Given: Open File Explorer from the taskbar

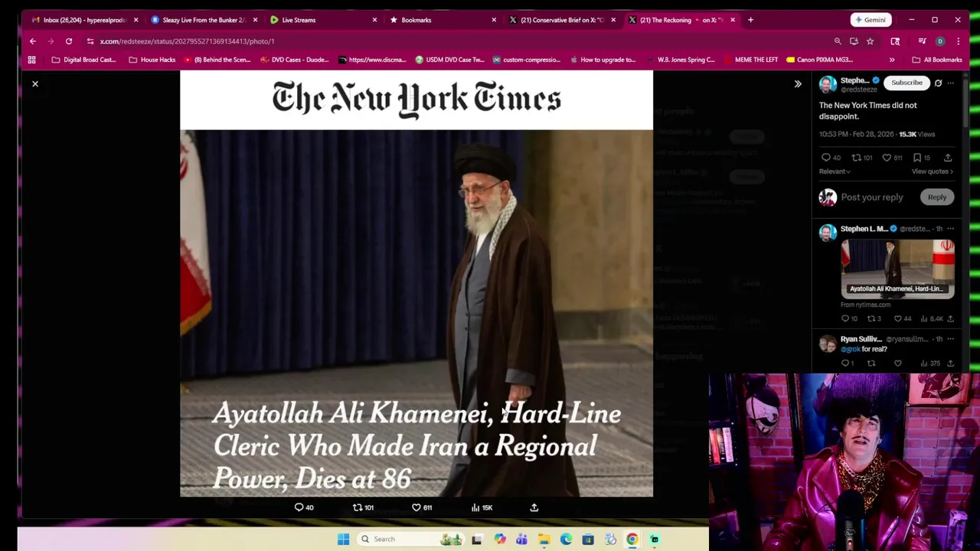Looking at the screenshot, I should point(544,539).
